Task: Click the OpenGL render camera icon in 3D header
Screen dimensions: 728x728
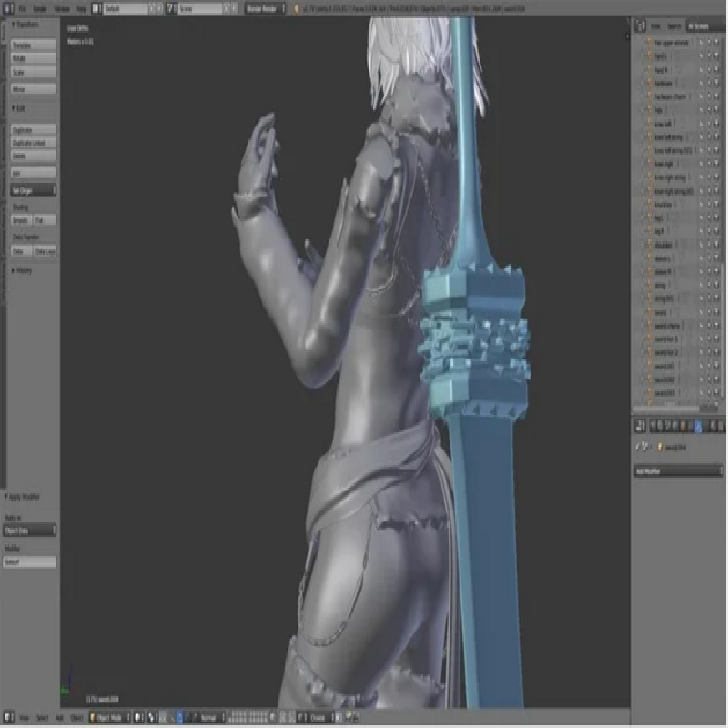Action: click(x=349, y=717)
